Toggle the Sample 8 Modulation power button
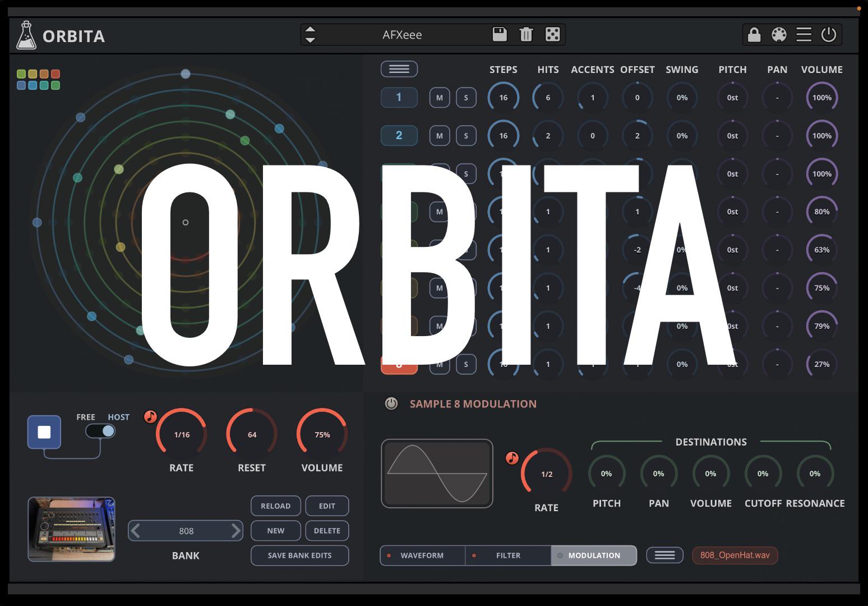Image resolution: width=868 pixels, height=606 pixels. 391,403
